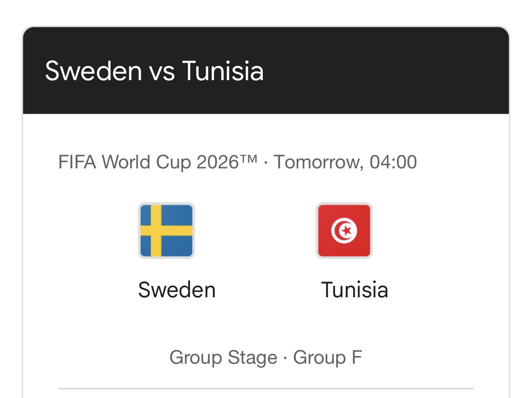Select the crescent and star emblem
Viewport: 532px width, 398px height.
pyautogui.click(x=344, y=231)
